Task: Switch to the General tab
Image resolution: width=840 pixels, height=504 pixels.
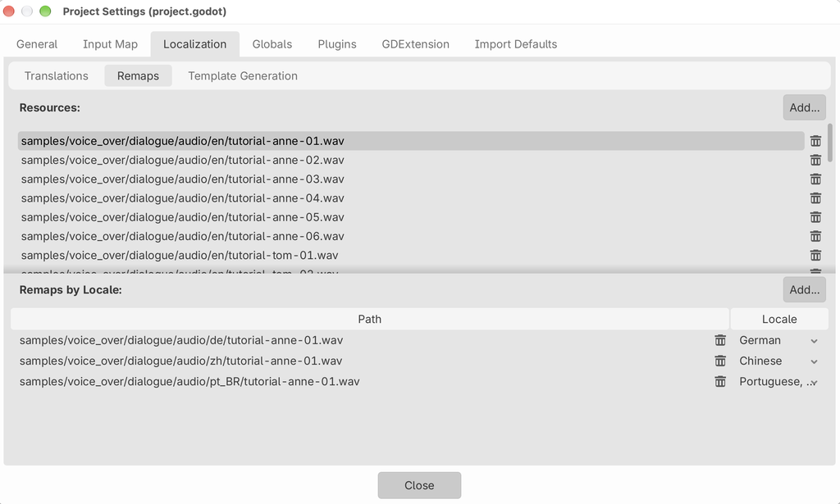Action: pos(36,44)
